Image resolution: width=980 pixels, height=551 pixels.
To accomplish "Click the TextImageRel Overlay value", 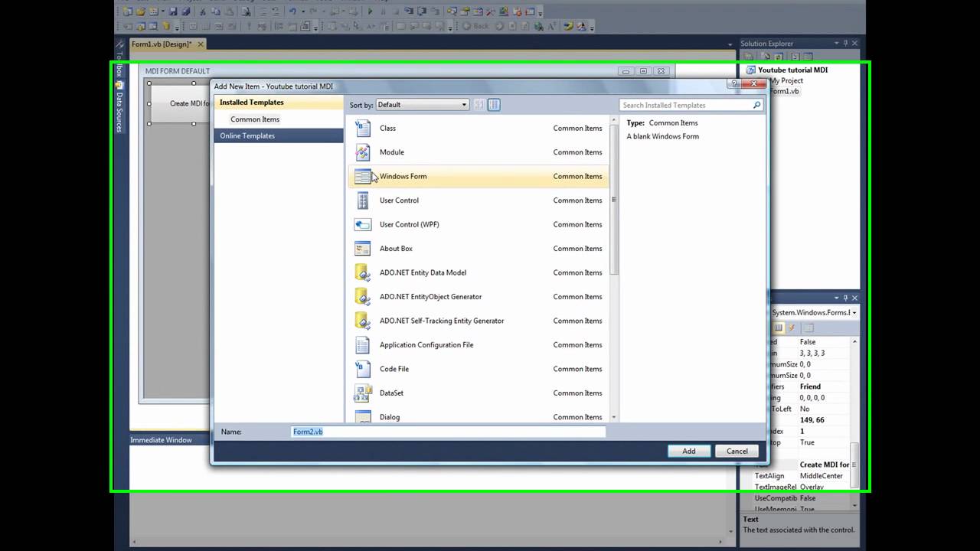I will pyautogui.click(x=812, y=487).
